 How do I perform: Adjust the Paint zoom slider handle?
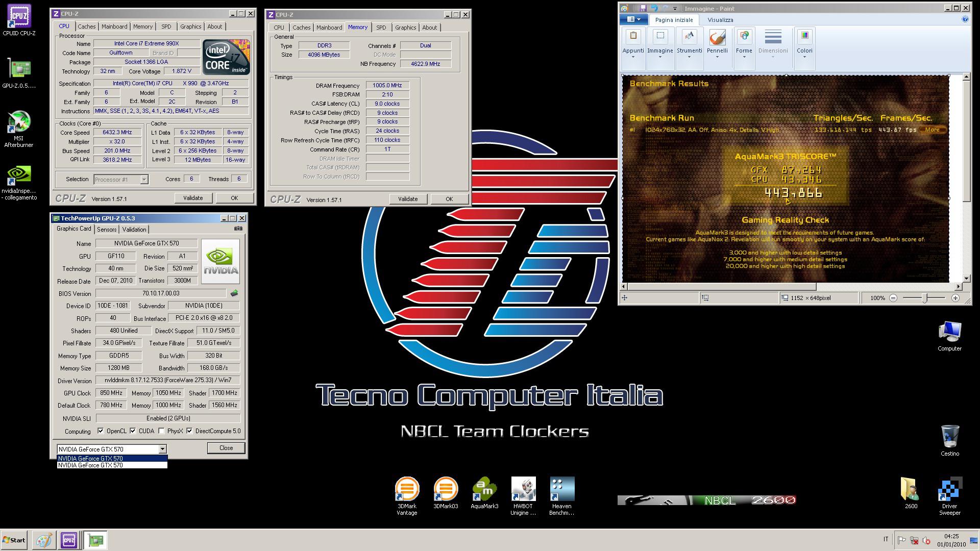pyautogui.click(x=924, y=298)
